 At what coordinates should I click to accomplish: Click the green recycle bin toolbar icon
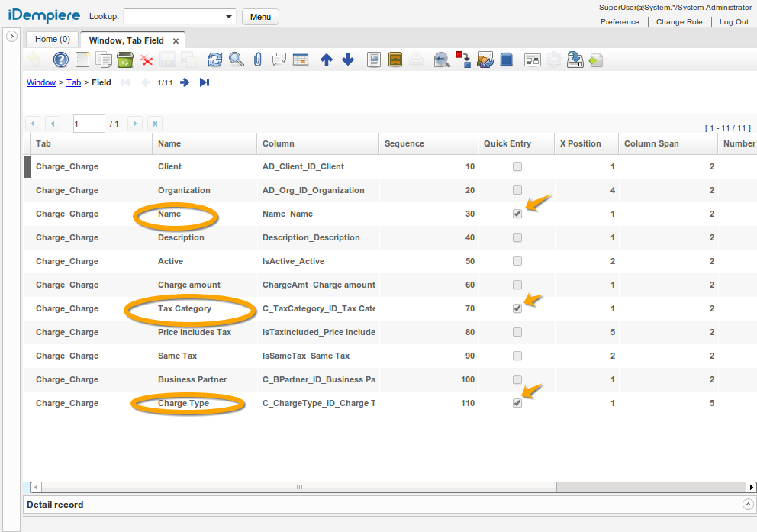125,60
